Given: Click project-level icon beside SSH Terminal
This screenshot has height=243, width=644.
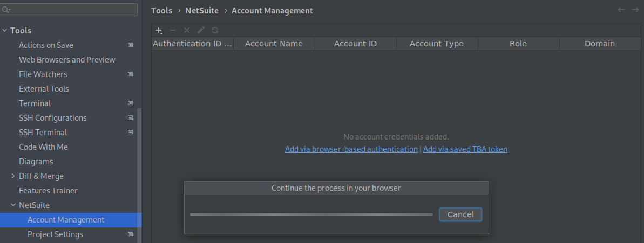Looking at the screenshot, I should 130,132.
